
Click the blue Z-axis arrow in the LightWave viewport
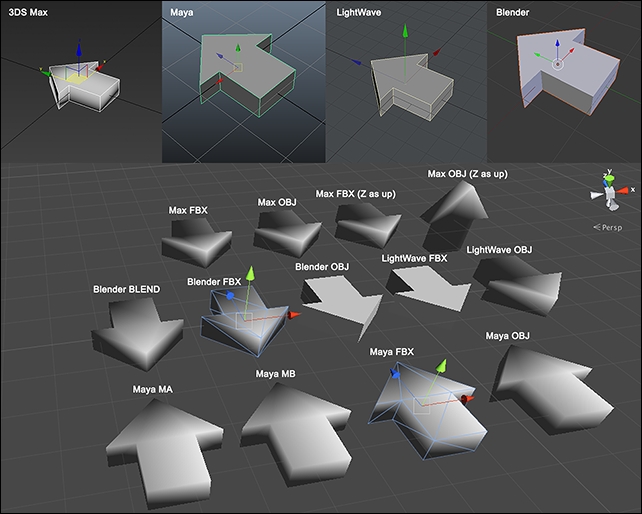pyautogui.click(x=356, y=62)
